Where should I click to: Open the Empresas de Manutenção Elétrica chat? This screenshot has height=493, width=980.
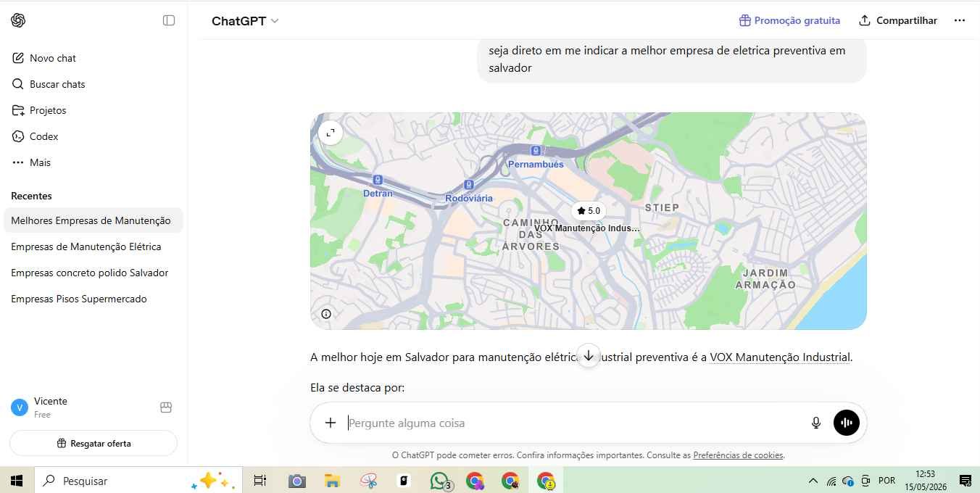[94, 246]
